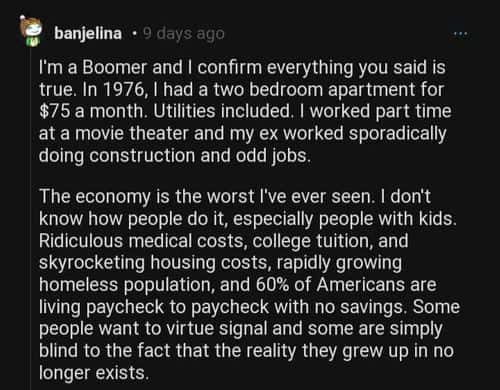
Task: Click the phrase 'movie theater'
Action: (132, 134)
